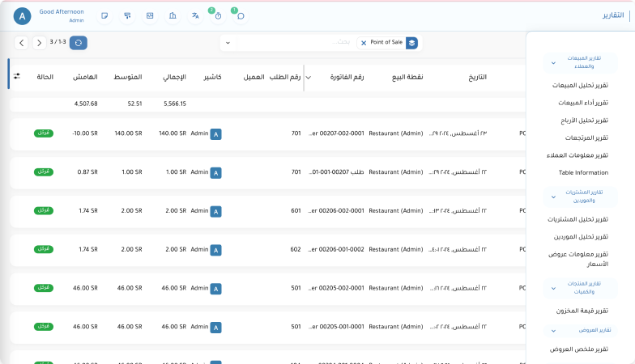Image resolution: width=635 pixels, height=364 pixels.
Task: Open تقرير تحليل المبيعات report
Action: pos(584,85)
